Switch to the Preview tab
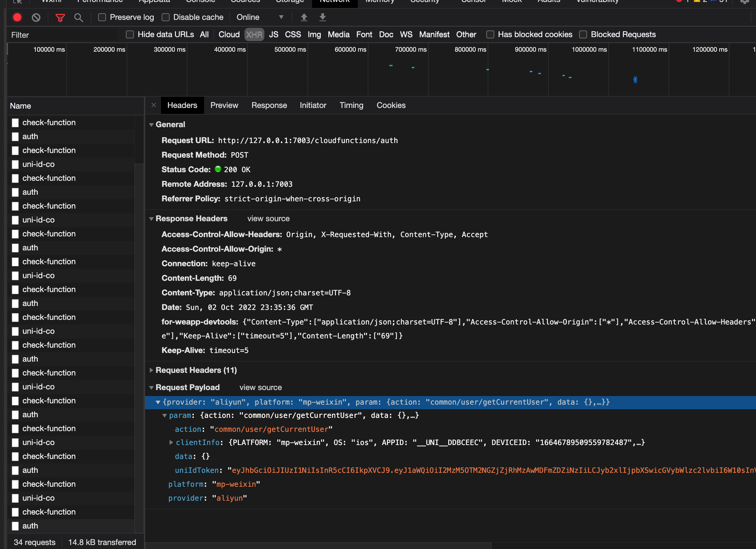Screen dimensions: 756x549 pyautogui.click(x=224, y=105)
